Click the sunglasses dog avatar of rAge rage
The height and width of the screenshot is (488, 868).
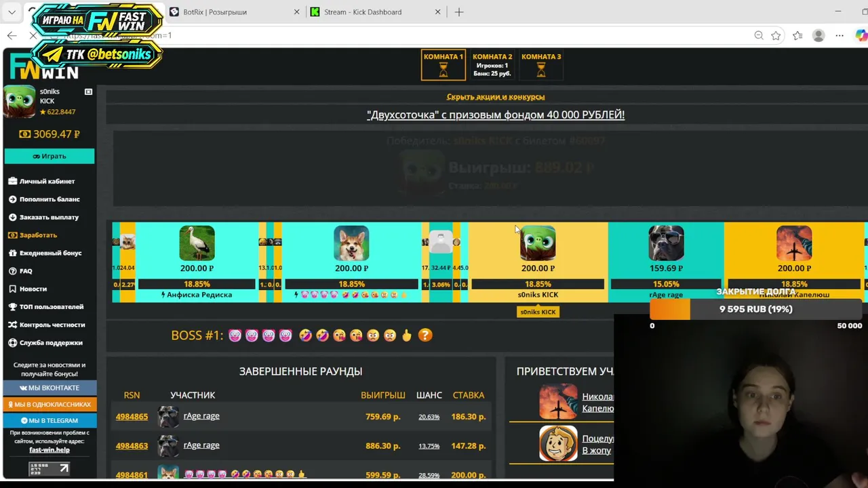click(x=666, y=243)
